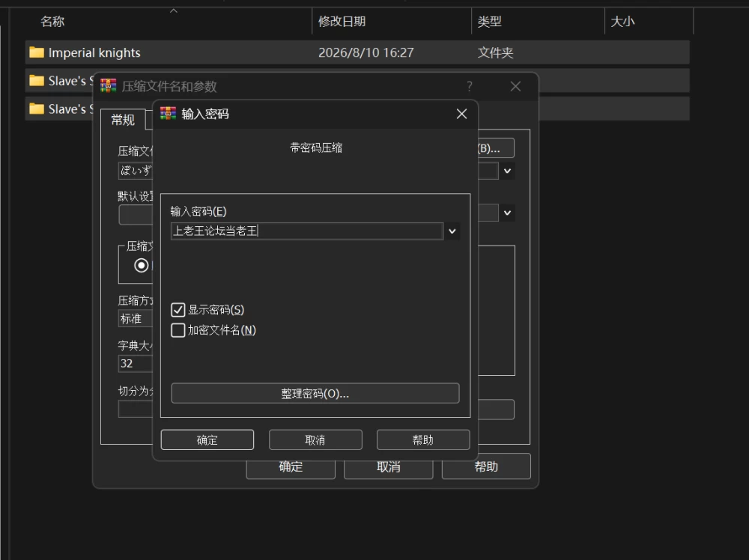The width and height of the screenshot is (749, 560).
Task: Uncheck the 显示密码(S) checkbox
Action: [178, 310]
